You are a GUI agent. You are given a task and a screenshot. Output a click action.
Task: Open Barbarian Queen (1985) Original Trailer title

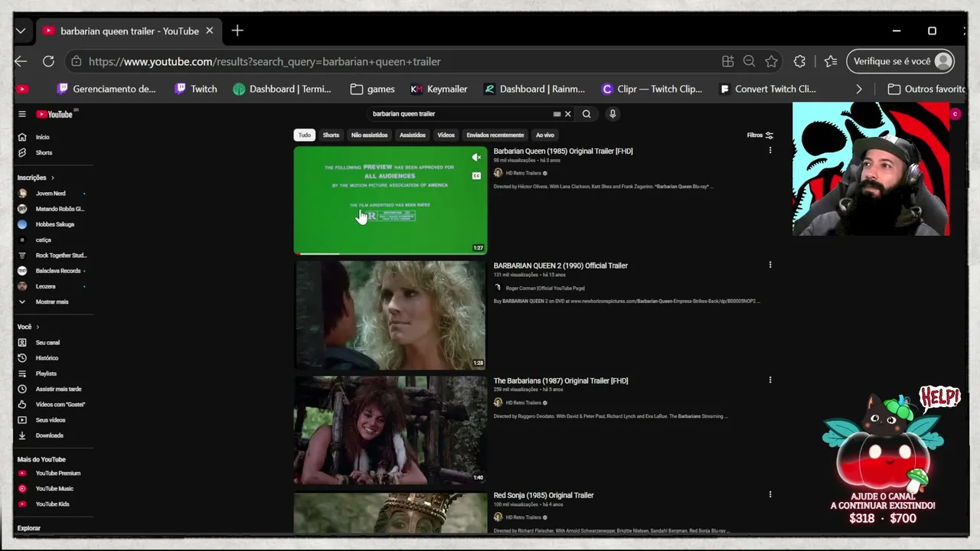pos(563,152)
